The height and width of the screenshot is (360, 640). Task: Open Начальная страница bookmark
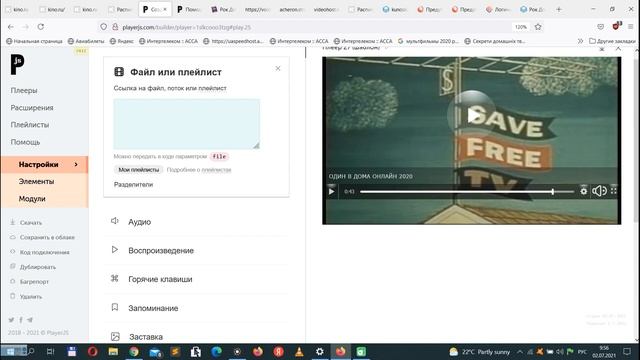[34, 41]
